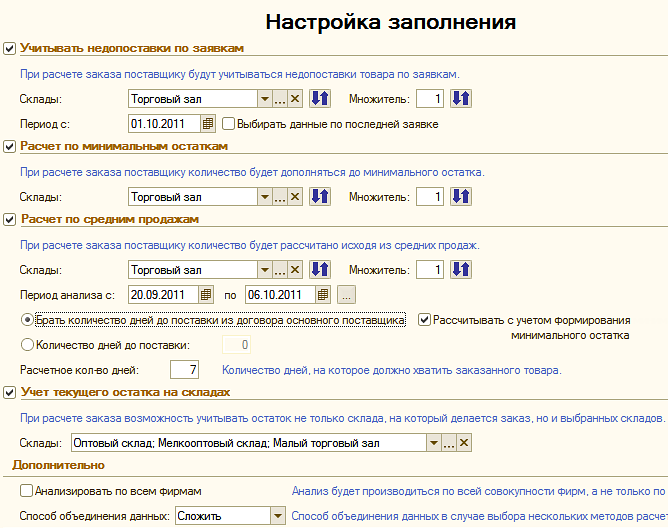Open calendar for analysis end date 06.10.2011
Viewport: 668px width, 528px height.
tap(323, 294)
